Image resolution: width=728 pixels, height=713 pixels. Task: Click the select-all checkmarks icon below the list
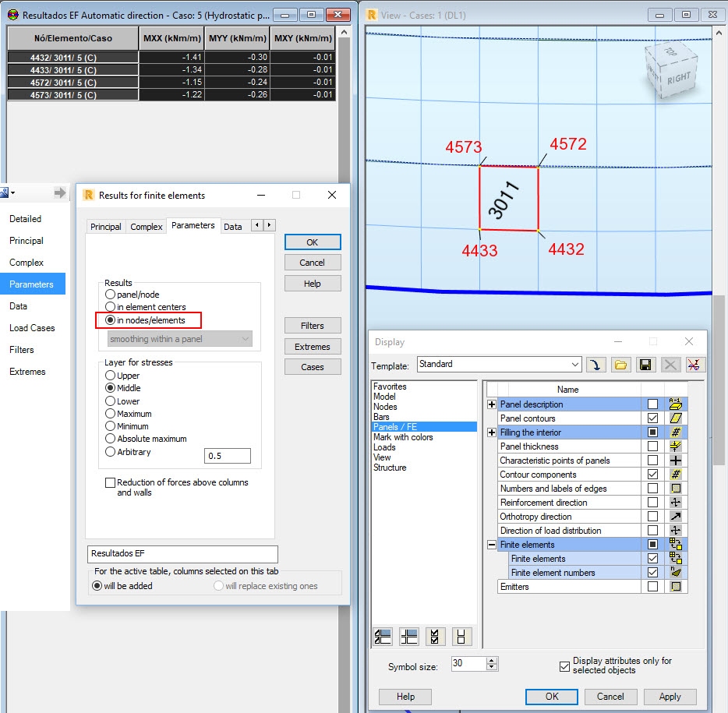pos(435,637)
